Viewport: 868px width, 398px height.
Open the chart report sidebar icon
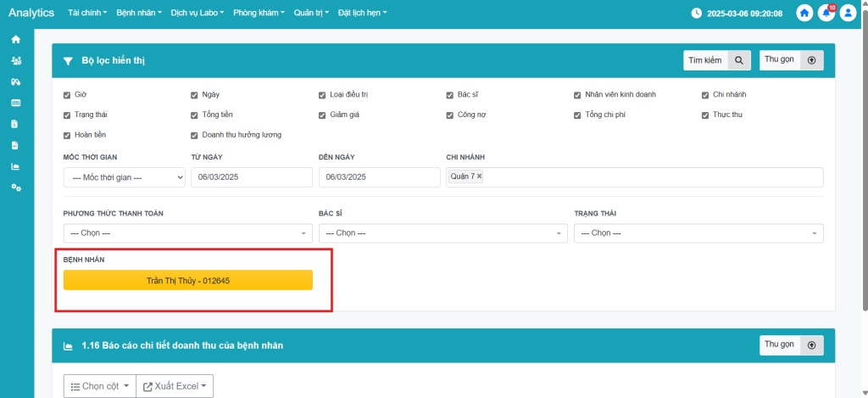point(15,166)
